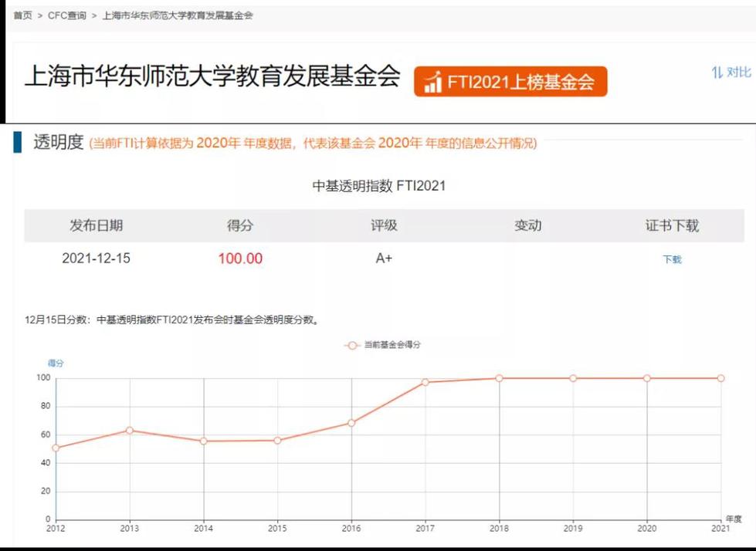Click the 2021 data point marker

coord(720,378)
